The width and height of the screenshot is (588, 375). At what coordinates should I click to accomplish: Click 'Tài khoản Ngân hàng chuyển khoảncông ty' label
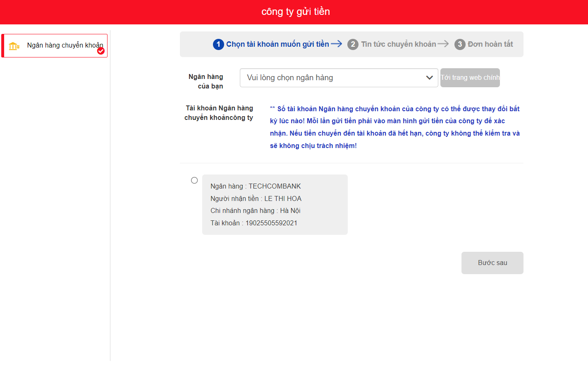point(219,113)
